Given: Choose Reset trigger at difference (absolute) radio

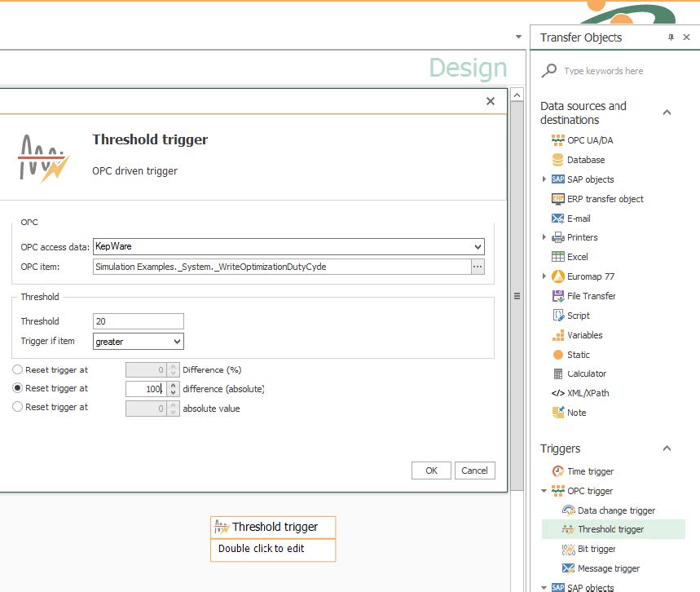Looking at the screenshot, I should pos(18,389).
